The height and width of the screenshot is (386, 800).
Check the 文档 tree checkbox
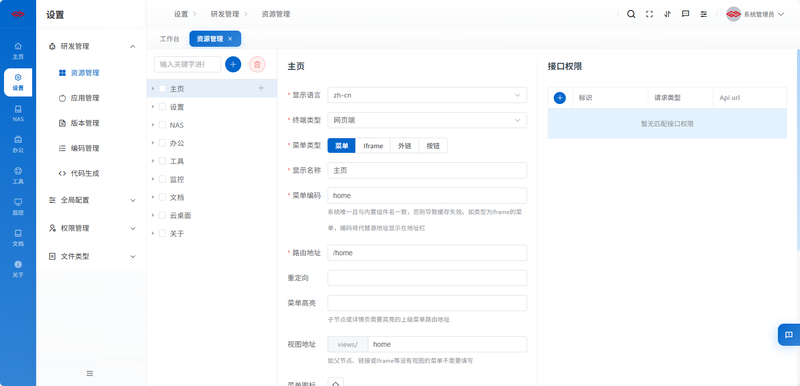click(162, 197)
